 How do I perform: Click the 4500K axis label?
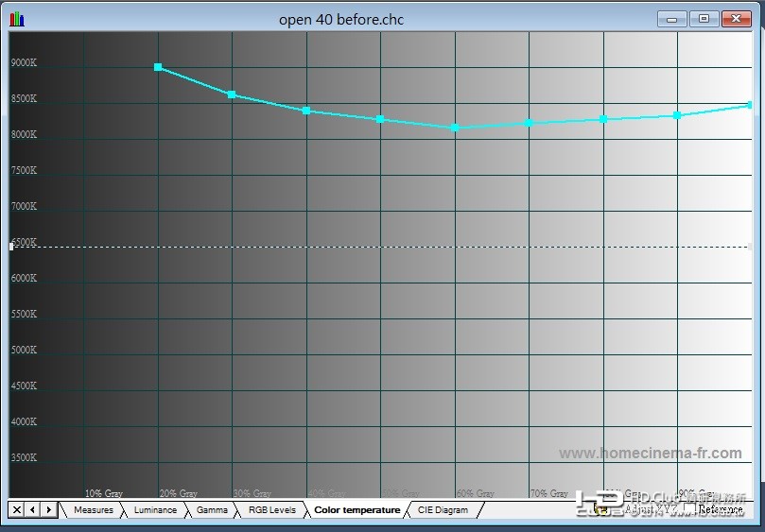click(24, 386)
